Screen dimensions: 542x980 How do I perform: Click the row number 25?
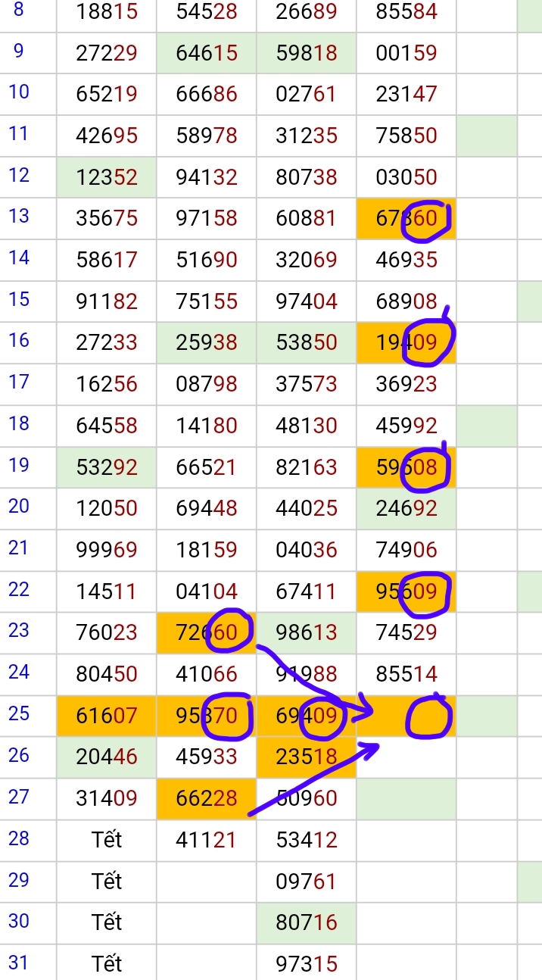coord(19,713)
